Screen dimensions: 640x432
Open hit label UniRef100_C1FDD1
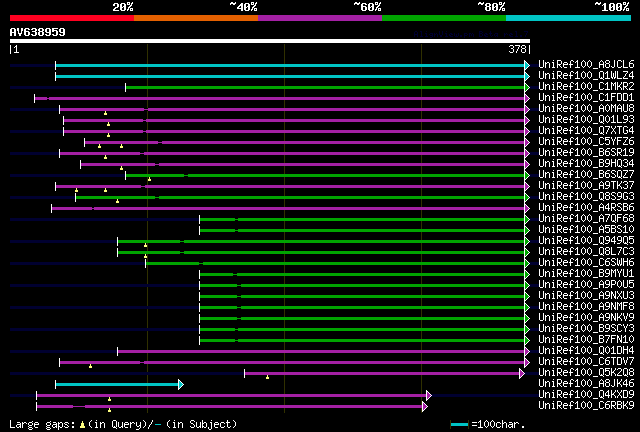point(586,97)
